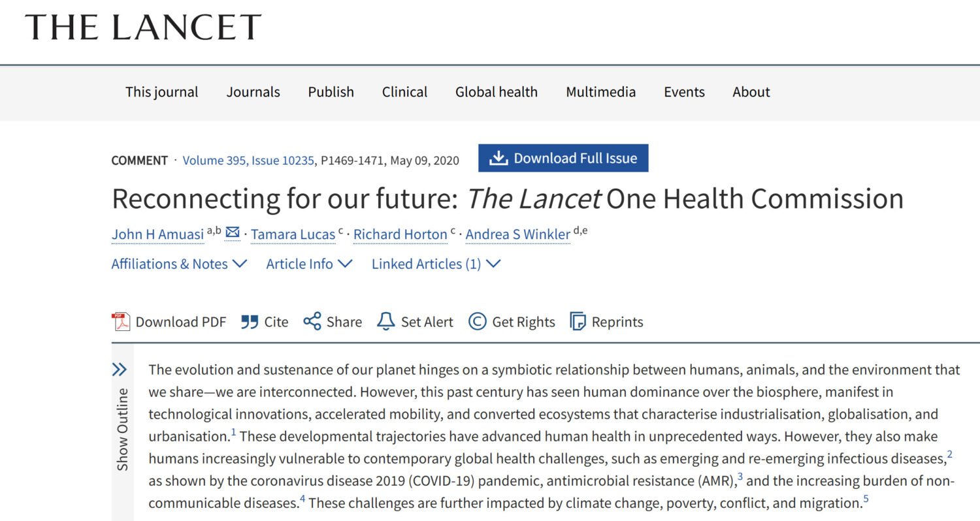Expand Linked Articles (1) dropdown

(x=436, y=264)
